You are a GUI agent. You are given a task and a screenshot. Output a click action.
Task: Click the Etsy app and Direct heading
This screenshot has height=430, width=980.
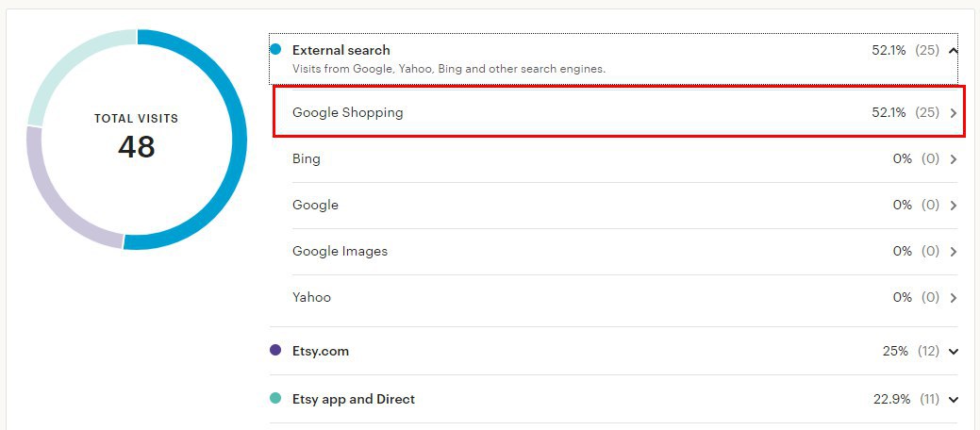354,399
